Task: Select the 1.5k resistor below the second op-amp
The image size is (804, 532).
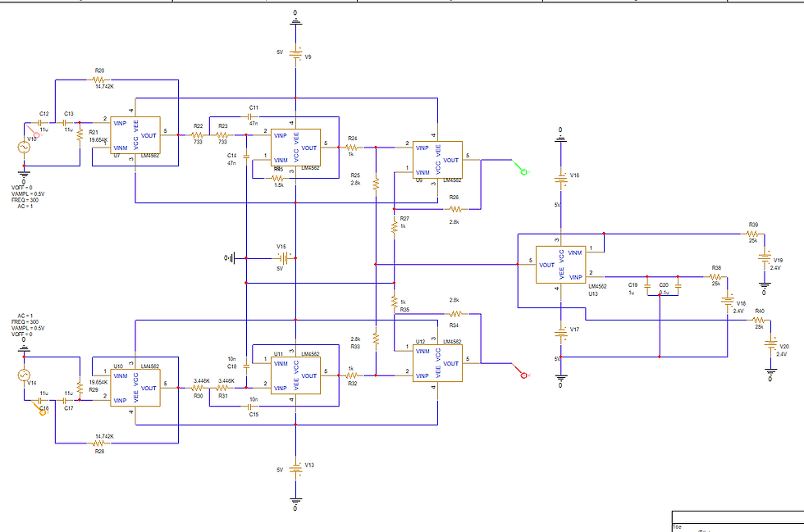Action: click(x=277, y=179)
